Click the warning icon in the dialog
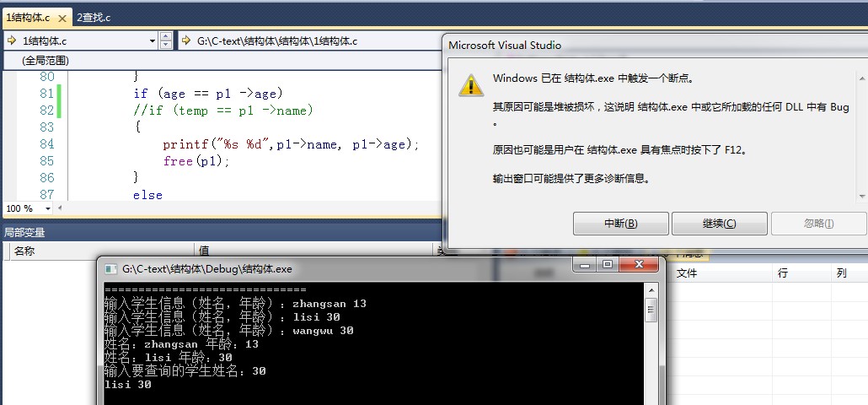This screenshot has height=405, width=868. click(x=471, y=85)
